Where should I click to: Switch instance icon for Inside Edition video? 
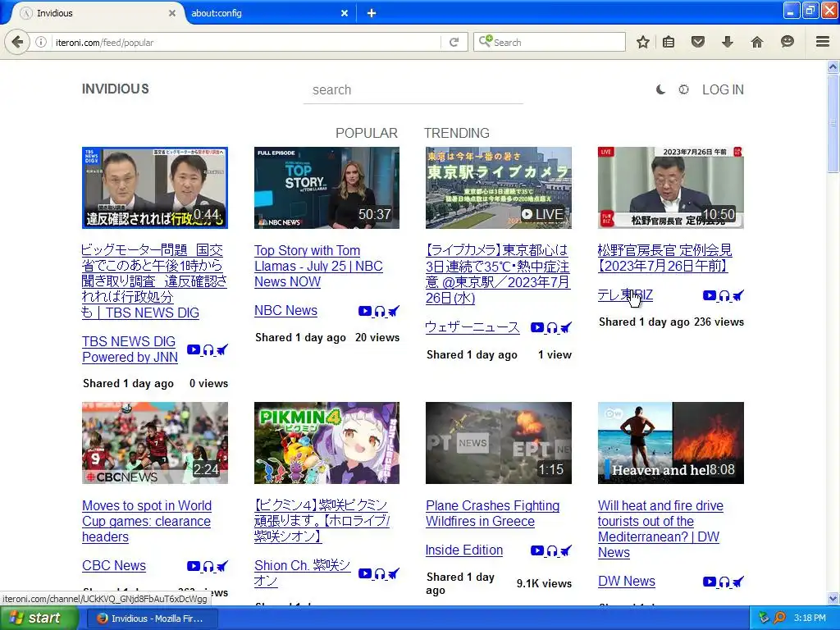coord(566,550)
